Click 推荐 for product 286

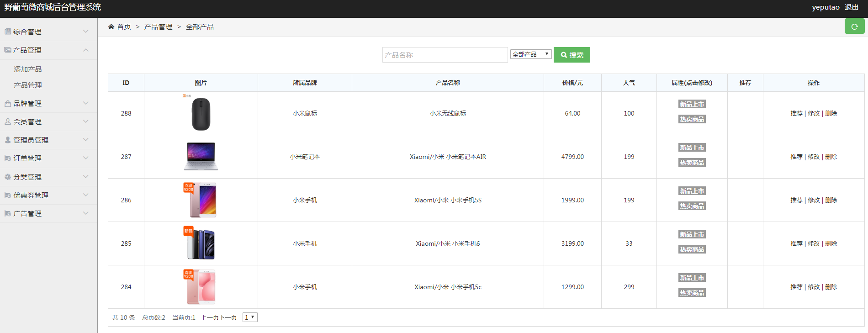[x=796, y=200]
